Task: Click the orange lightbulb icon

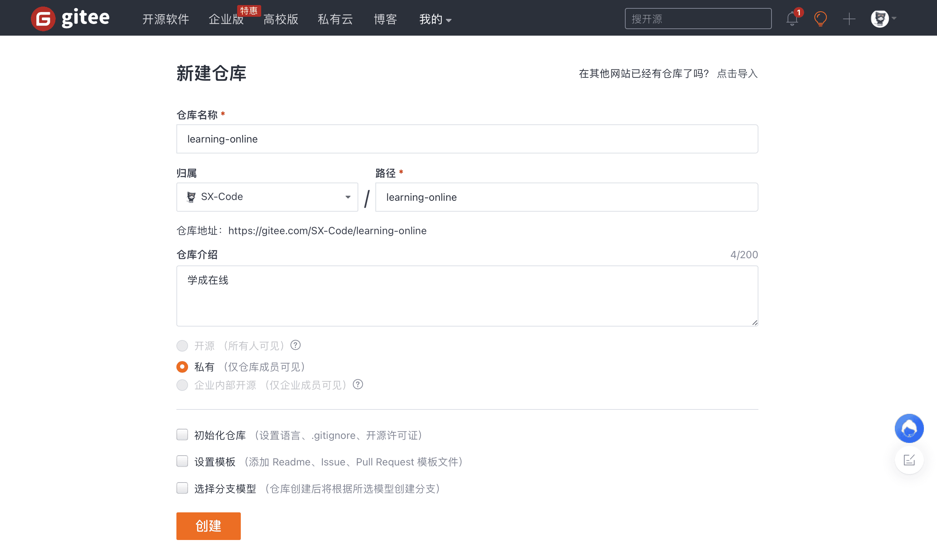Action: (x=820, y=19)
